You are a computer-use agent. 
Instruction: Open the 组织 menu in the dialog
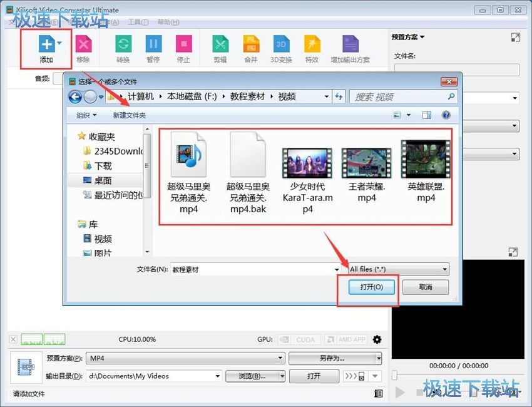(x=86, y=115)
